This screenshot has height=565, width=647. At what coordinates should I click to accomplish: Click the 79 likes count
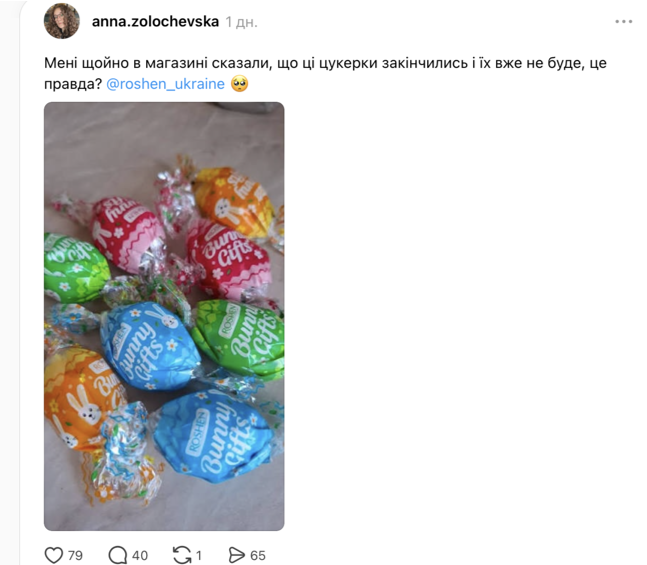[x=75, y=556]
